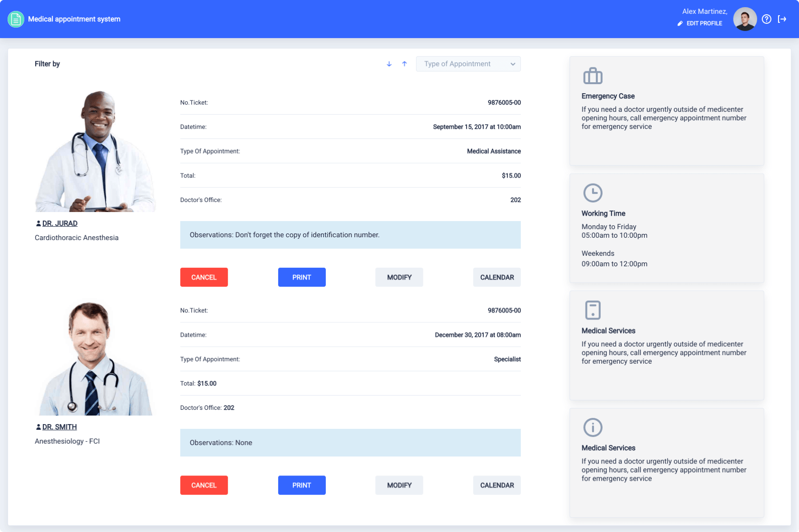Select the 'September 15, 2017 at 10:00am' datetime
This screenshot has width=799, height=532.
click(477, 127)
